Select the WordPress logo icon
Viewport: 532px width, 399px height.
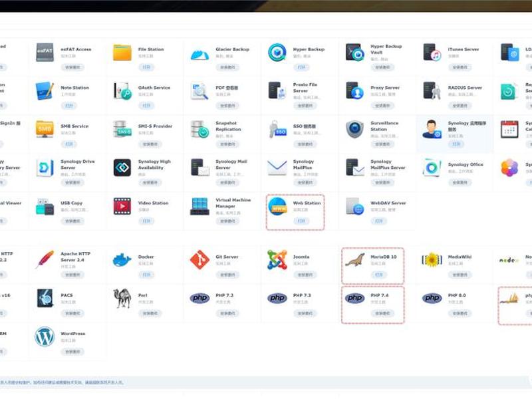(45, 336)
